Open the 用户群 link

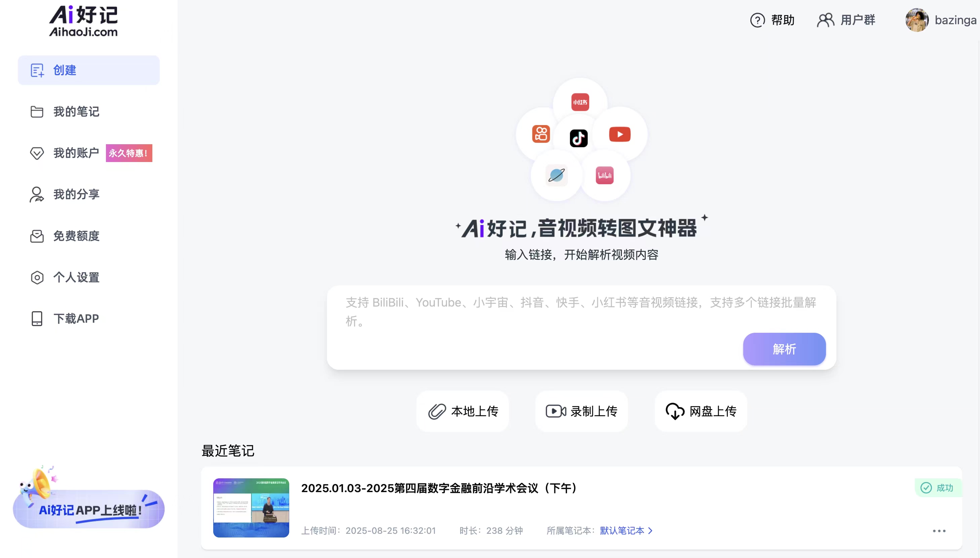(x=858, y=20)
